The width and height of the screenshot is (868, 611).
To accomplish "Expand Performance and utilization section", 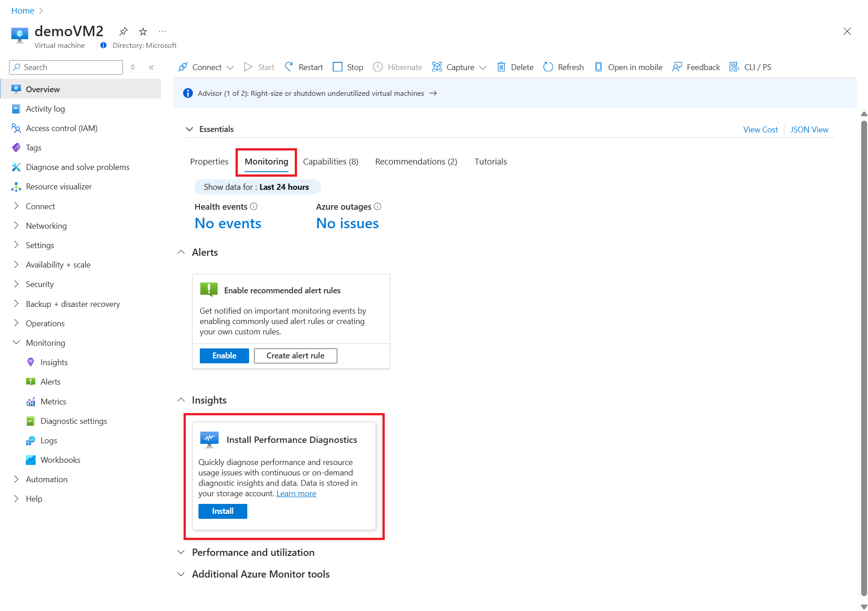I will click(181, 552).
